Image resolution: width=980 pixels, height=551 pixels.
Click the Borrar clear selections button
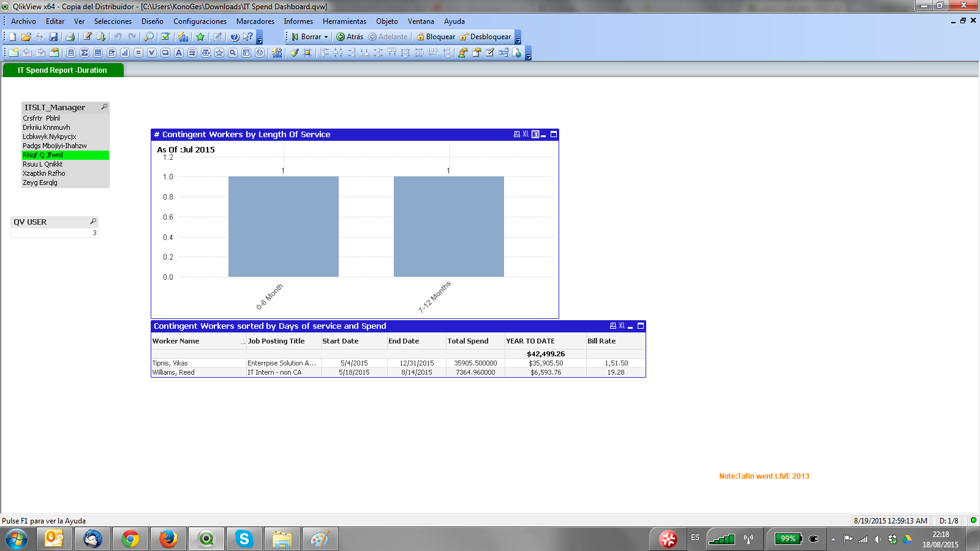[306, 37]
